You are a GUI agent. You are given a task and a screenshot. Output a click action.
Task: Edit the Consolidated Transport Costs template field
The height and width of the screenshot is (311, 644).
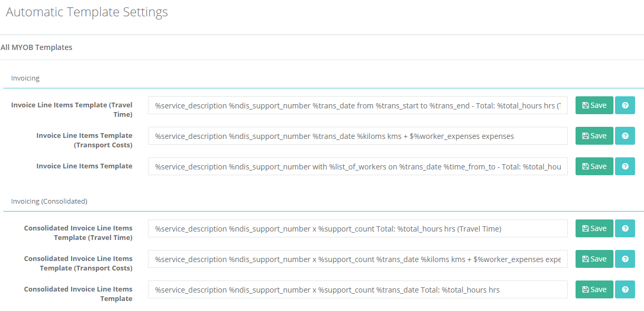[358, 259]
